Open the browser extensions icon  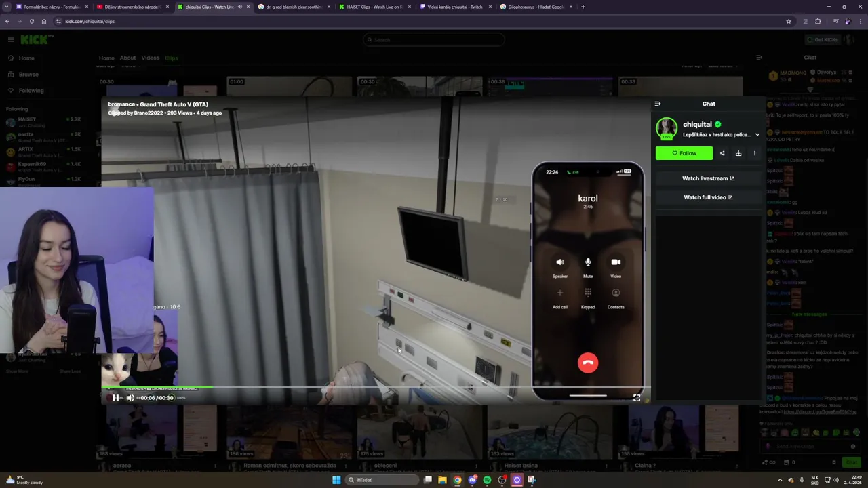(x=818, y=21)
